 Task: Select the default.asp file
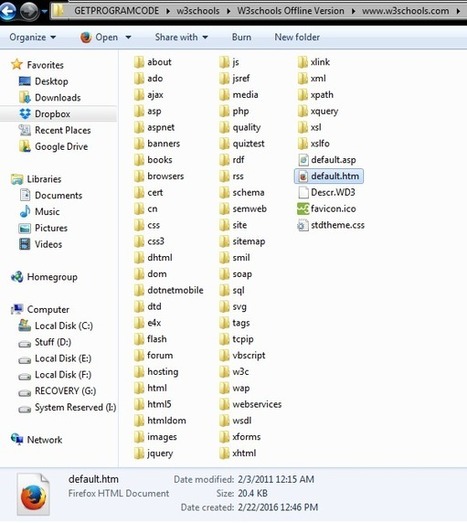327,160
